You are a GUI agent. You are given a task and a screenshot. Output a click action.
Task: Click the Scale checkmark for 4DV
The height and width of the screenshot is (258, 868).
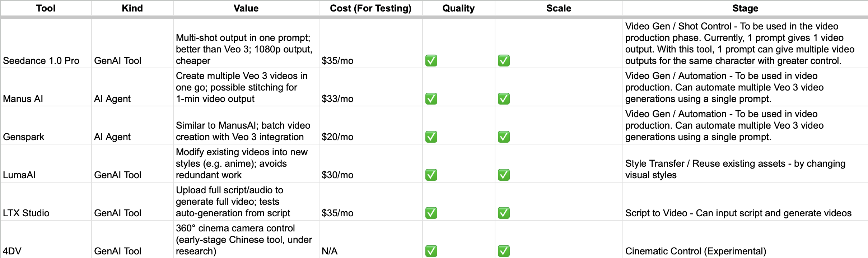[x=504, y=251]
